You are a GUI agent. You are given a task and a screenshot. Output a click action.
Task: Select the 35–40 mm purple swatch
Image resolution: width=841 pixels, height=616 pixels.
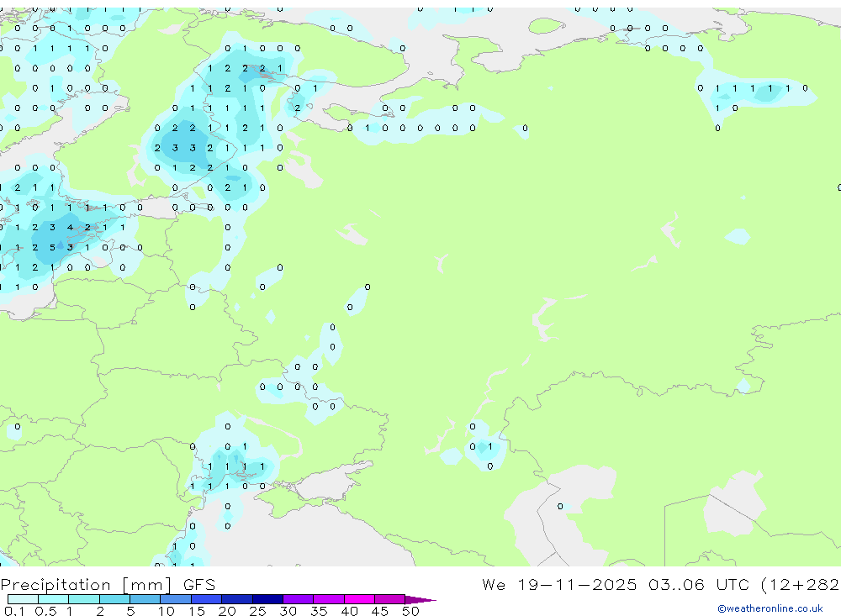[x=329, y=599]
